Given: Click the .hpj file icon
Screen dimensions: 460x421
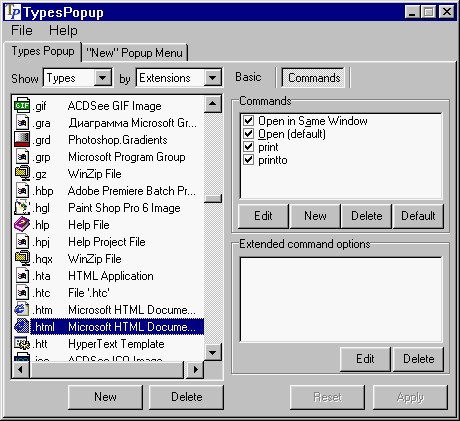Looking at the screenshot, I should (22, 242).
